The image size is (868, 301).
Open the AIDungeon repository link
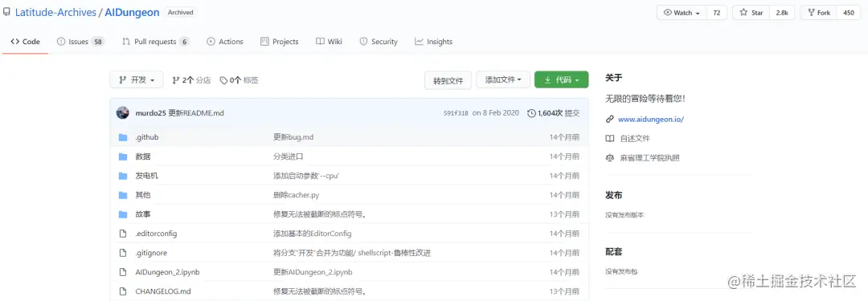(x=133, y=12)
